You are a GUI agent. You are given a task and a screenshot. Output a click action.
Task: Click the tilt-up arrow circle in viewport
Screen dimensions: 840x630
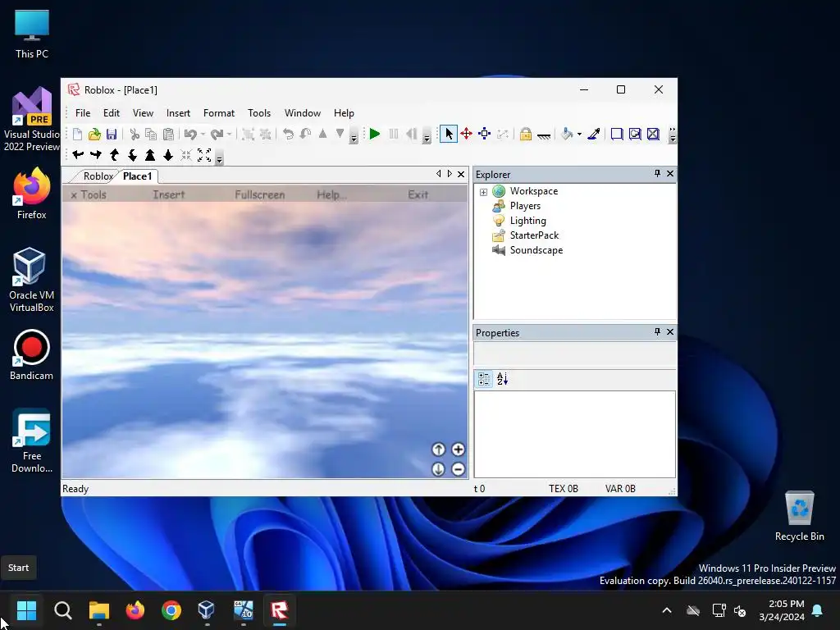point(438,450)
